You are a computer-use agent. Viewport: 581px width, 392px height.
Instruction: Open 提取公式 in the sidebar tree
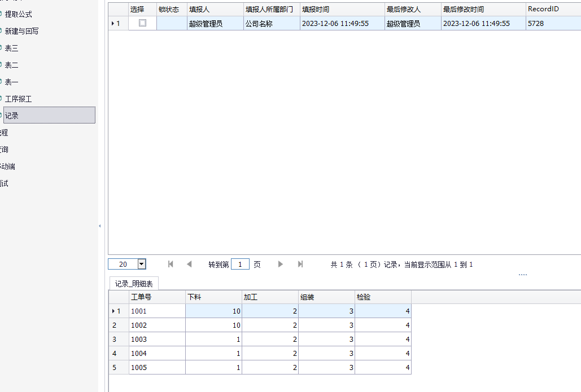click(x=18, y=14)
